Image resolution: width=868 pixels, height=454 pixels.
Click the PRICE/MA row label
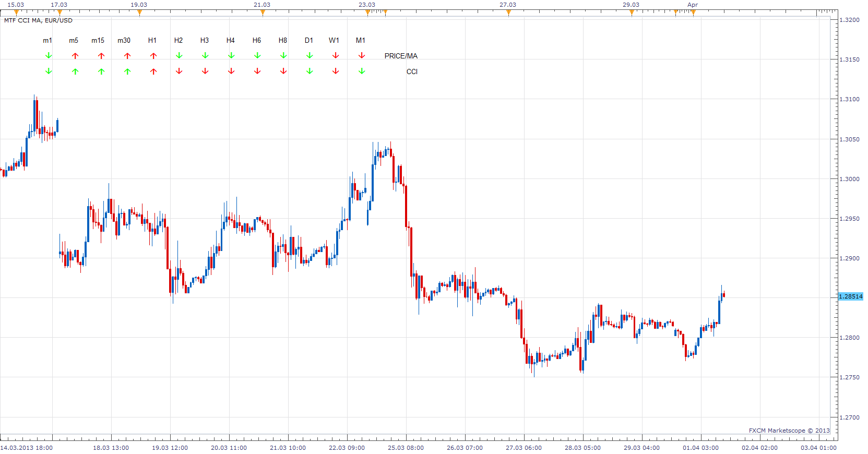click(x=401, y=56)
